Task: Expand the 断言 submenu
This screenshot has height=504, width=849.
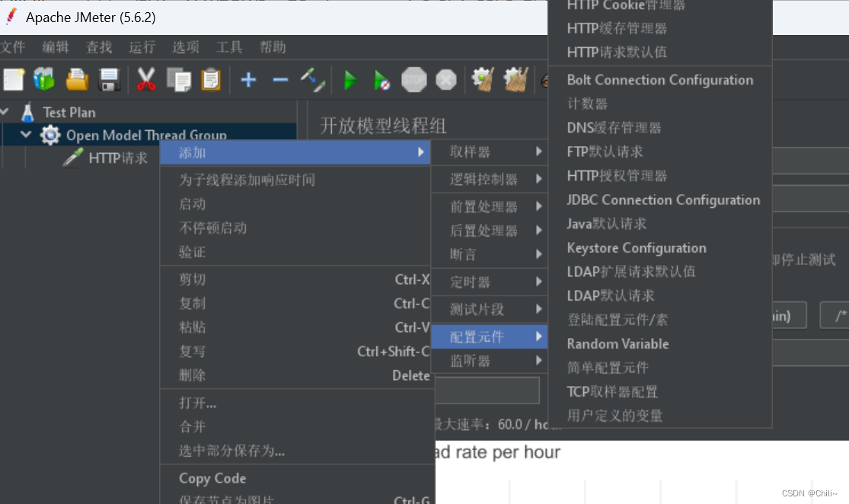Action: tap(490, 254)
